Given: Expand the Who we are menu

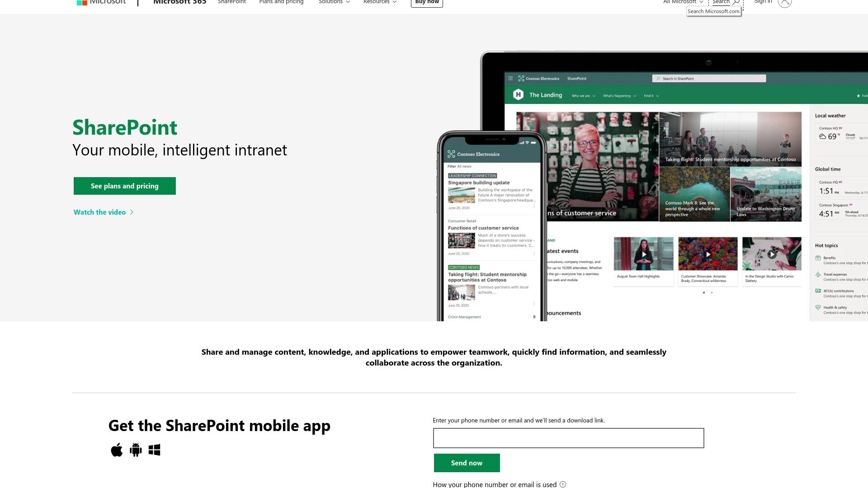Looking at the screenshot, I should [x=584, y=96].
